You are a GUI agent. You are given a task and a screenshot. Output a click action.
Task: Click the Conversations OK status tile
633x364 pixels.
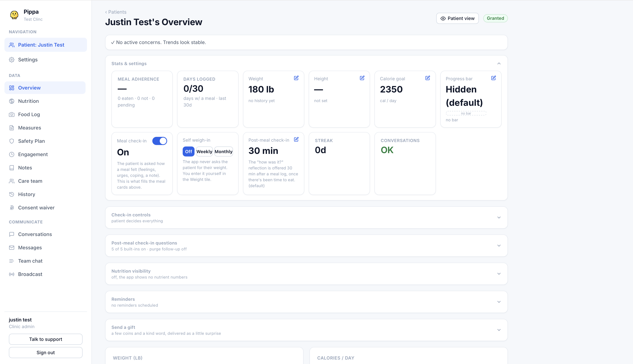405,164
